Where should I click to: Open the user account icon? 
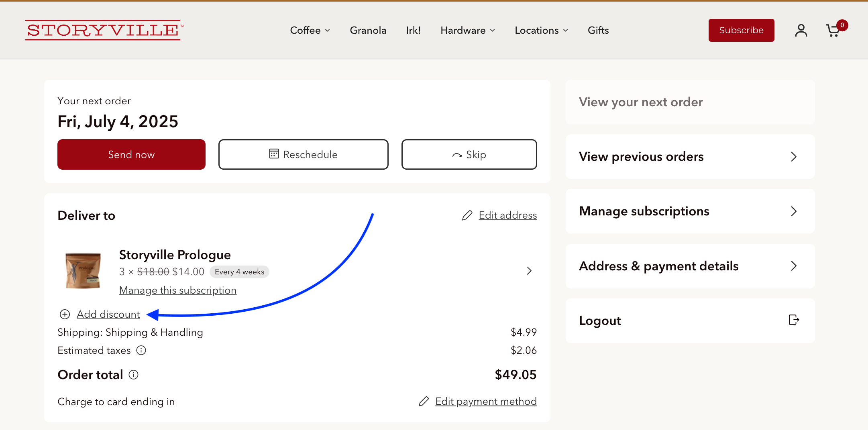point(801,30)
